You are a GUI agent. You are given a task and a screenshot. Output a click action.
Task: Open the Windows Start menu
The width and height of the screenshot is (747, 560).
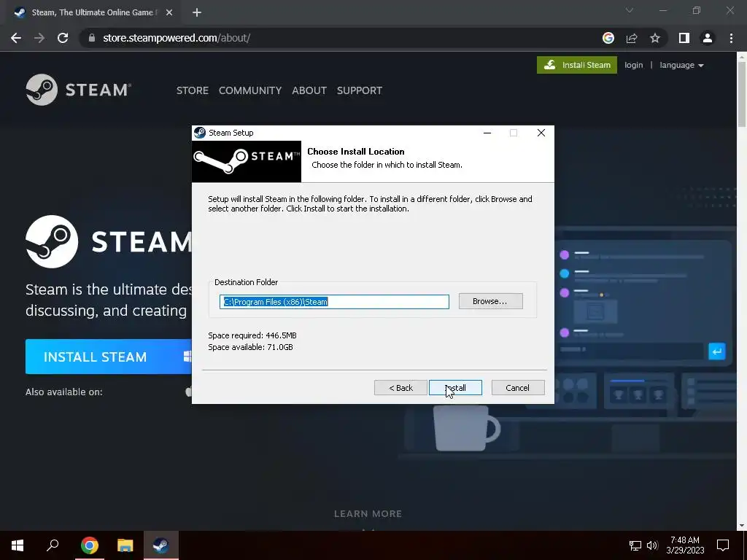pyautogui.click(x=18, y=545)
